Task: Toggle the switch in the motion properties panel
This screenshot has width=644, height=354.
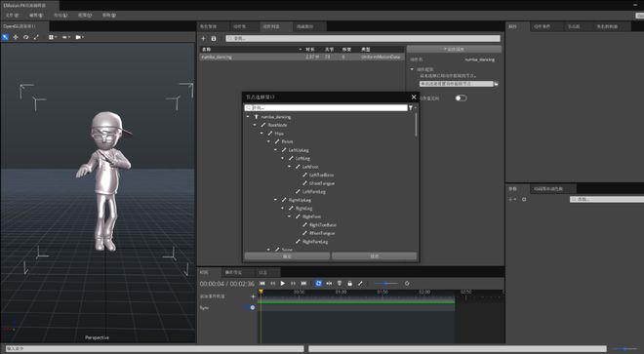Action: point(461,98)
